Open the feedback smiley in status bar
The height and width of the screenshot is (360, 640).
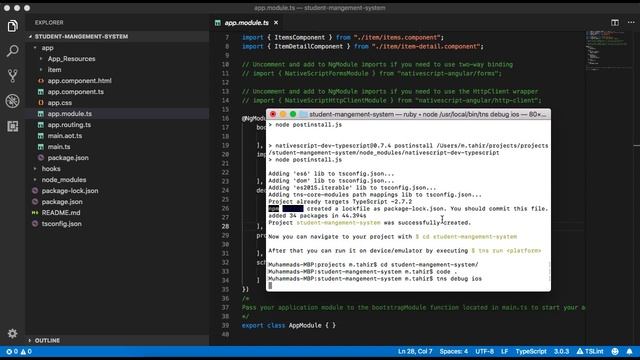tap(615, 351)
